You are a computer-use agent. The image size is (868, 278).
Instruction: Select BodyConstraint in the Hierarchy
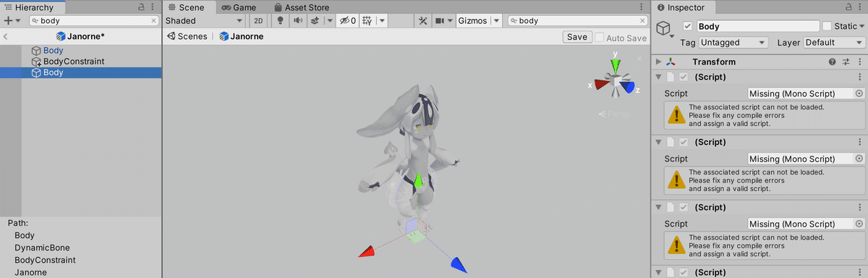[74, 62]
